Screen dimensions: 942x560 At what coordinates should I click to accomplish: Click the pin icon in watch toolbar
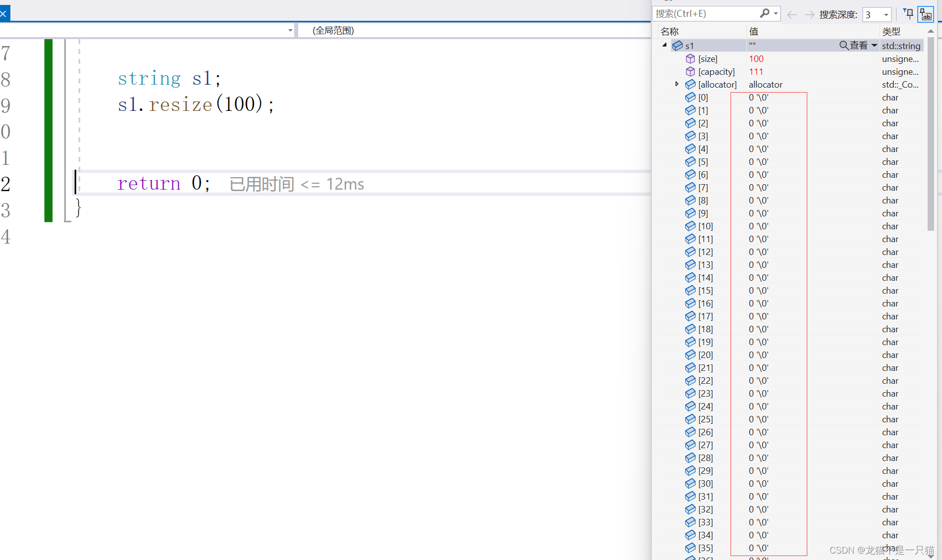click(908, 14)
